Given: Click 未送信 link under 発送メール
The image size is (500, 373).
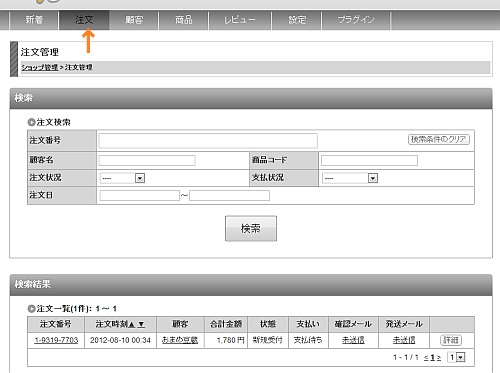Looking at the screenshot, I should (x=404, y=340).
